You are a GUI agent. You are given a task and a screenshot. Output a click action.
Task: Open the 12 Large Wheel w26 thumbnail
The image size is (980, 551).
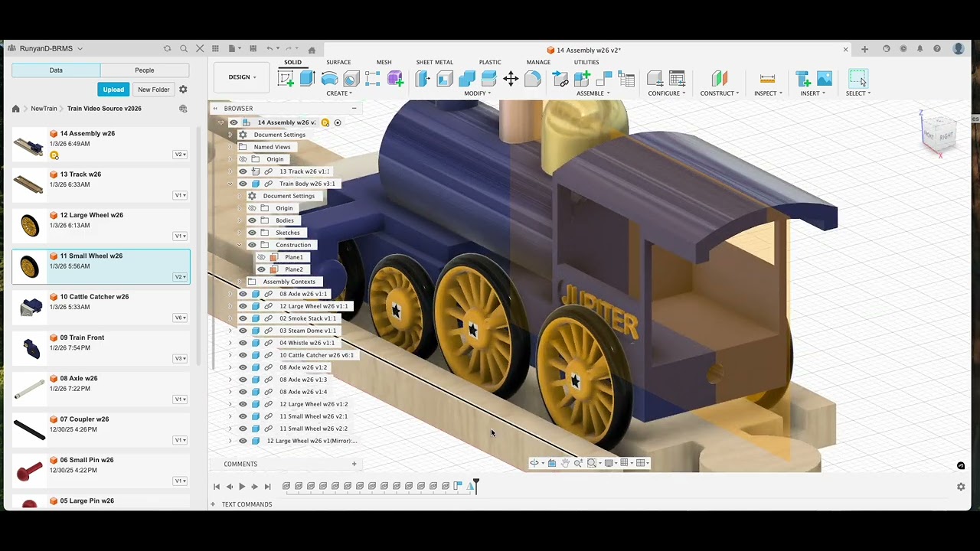pyautogui.click(x=29, y=226)
